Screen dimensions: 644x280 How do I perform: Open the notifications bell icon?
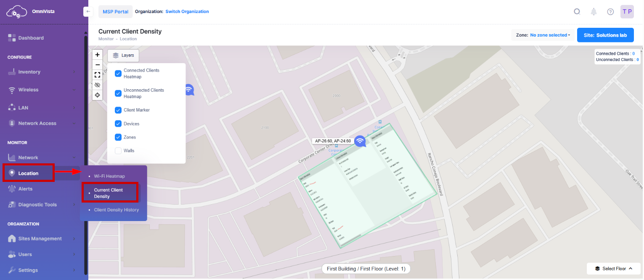click(594, 11)
